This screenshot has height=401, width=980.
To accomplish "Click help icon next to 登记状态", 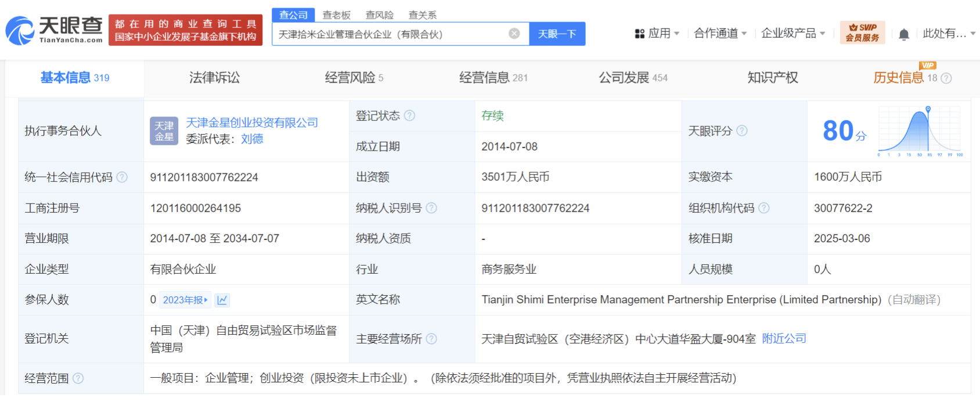I will 409,116.
